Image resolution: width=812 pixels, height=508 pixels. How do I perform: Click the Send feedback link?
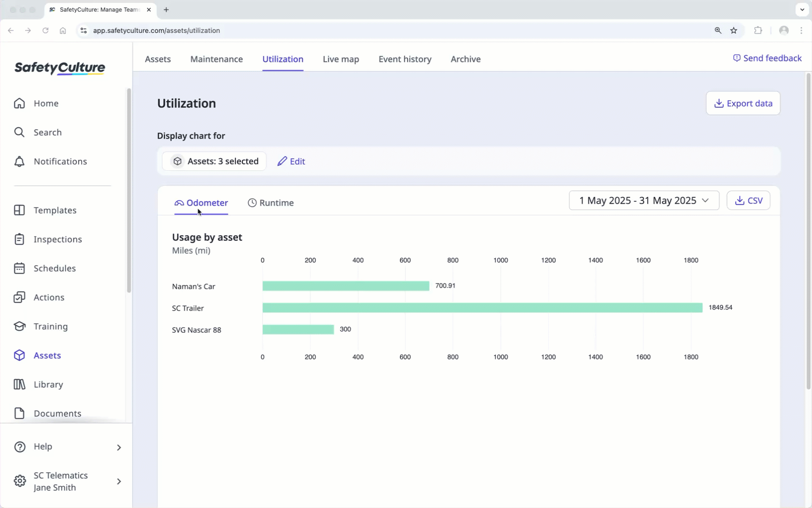[767, 58]
